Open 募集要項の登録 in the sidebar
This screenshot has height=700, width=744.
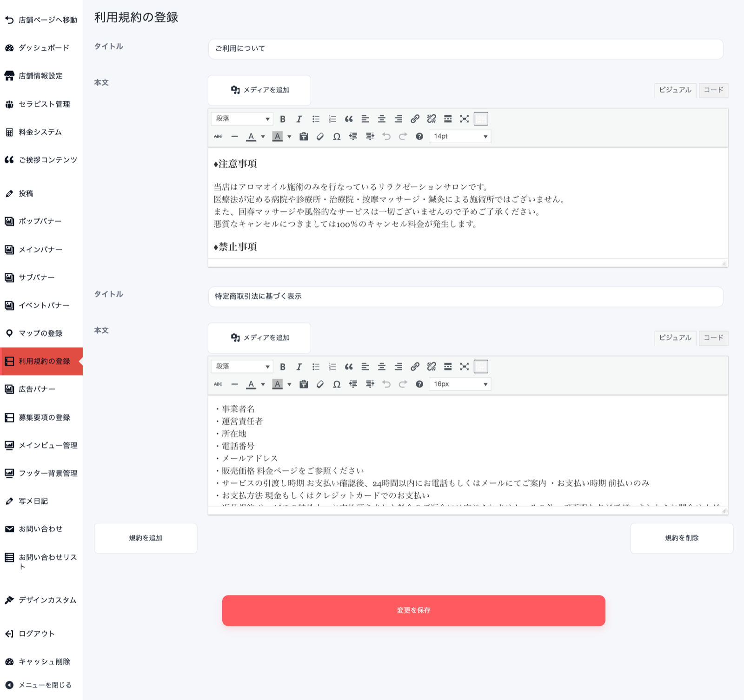[x=41, y=417]
